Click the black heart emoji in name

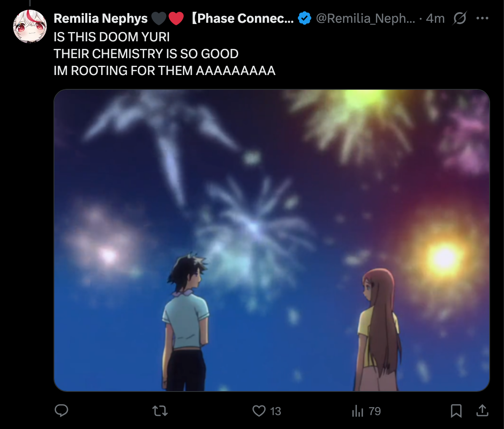[x=159, y=18]
